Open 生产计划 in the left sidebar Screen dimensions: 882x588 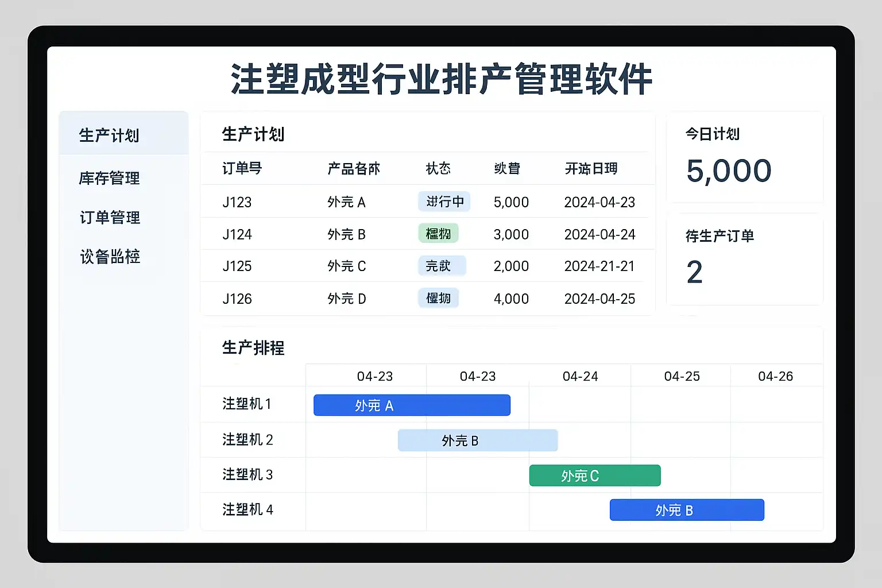(x=123, y=134)
